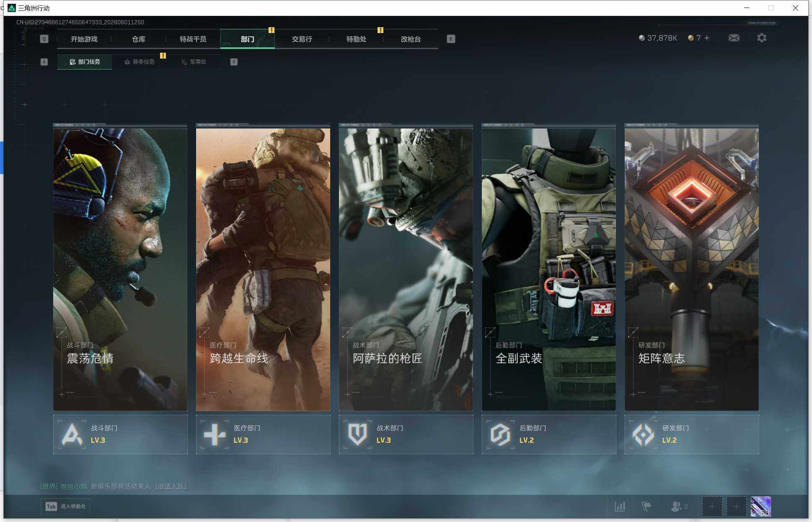The width and height of the screenshot is (812, 522).
Task: Open the 全副武装 logistics department card
Action: tap(549, 269)
